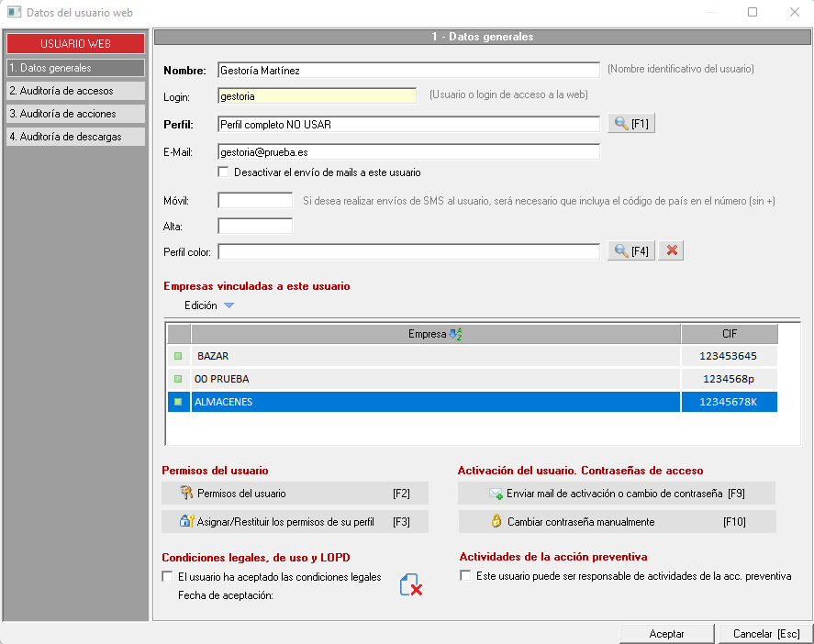
Task: Check 'El usuario ha aceptado las condiciones legales'
Action: pos(167,577)
